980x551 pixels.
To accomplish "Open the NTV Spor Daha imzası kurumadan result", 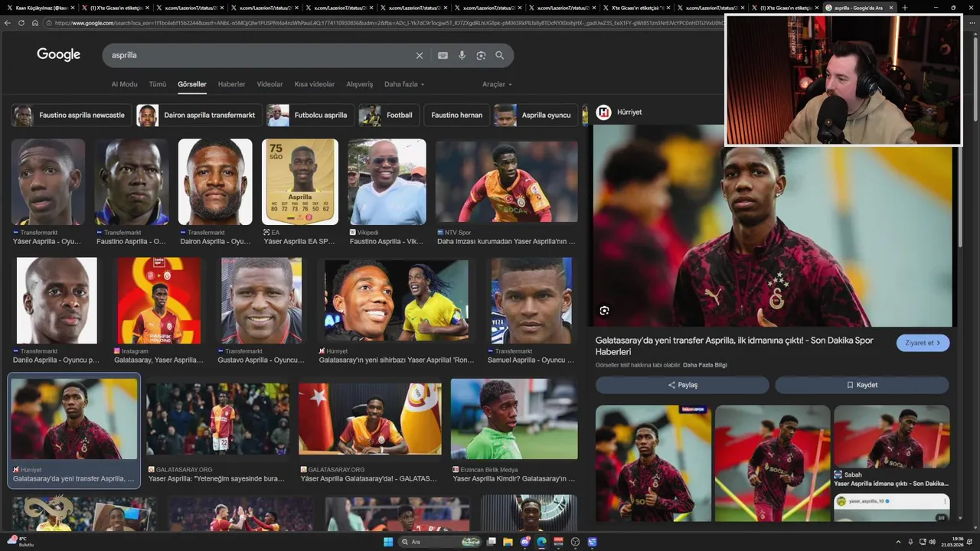I will (x=507, y=182).
